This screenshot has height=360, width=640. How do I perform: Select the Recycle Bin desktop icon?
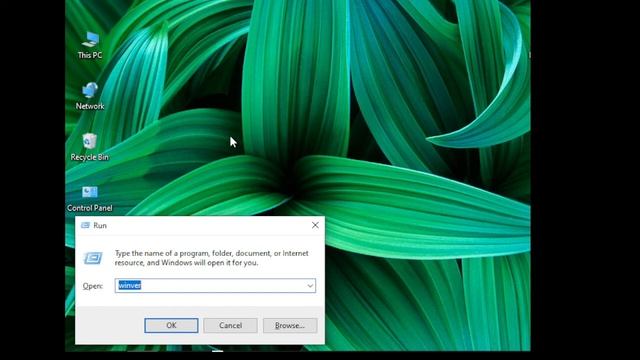(x=89, y=147)
